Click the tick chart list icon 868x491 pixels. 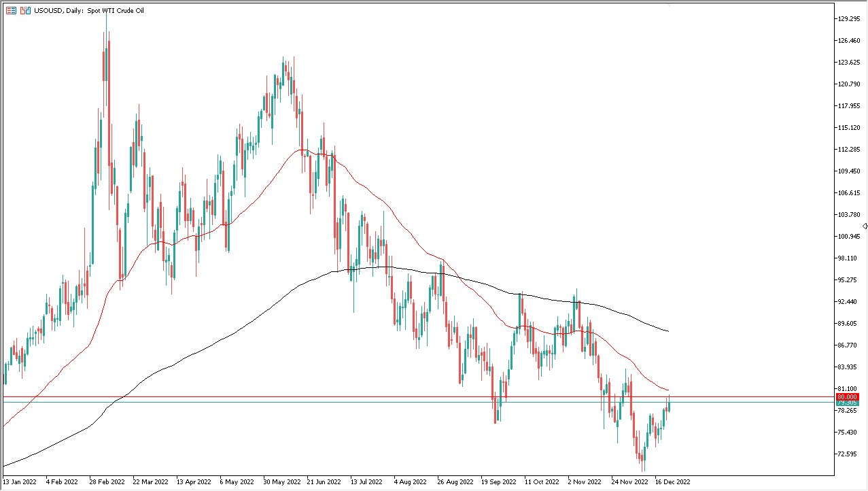[11, 10]
